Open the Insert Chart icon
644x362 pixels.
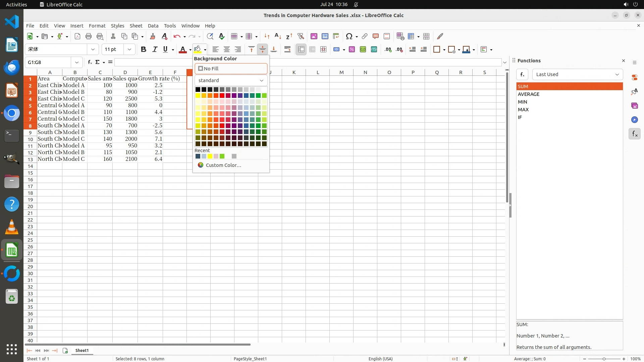click(x=325, y=36)
